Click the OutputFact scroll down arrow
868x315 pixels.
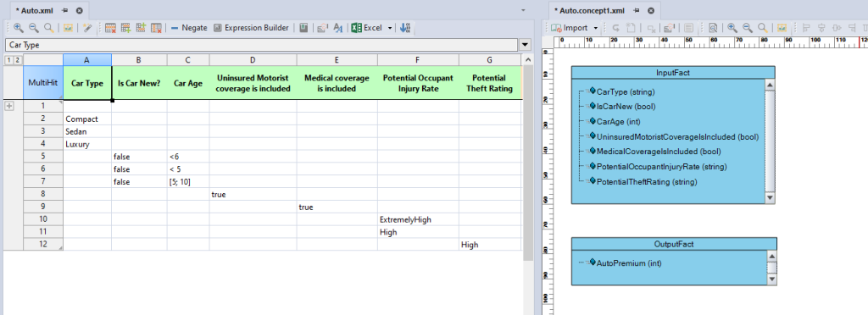[x=771, y=279]
